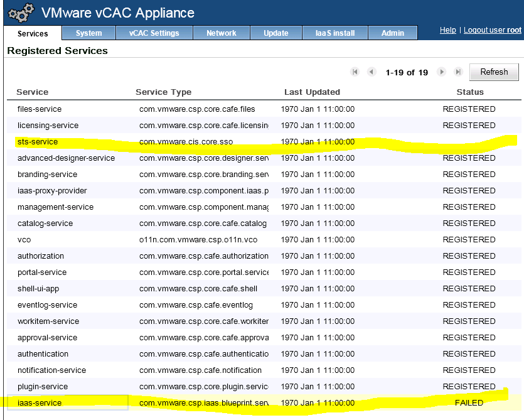524x420 pixels.
Task: Select the workitem-service row
Action: pyautogui.click(x=264, y=321)
